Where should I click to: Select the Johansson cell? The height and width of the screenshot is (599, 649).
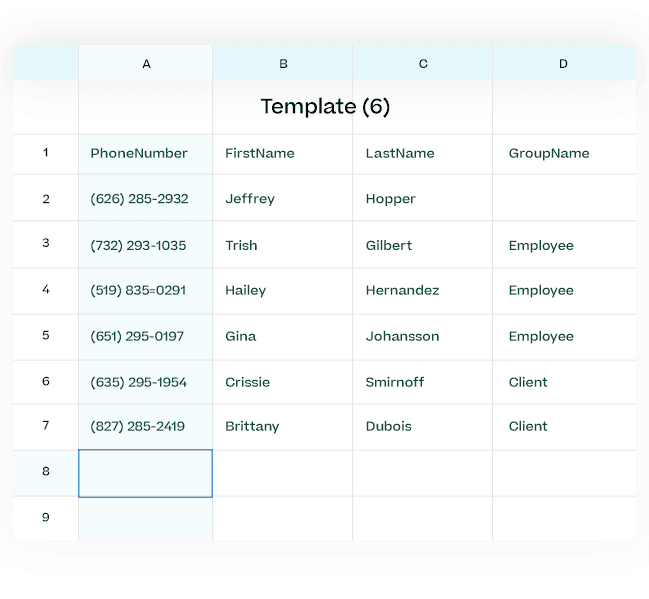[402, 337]
